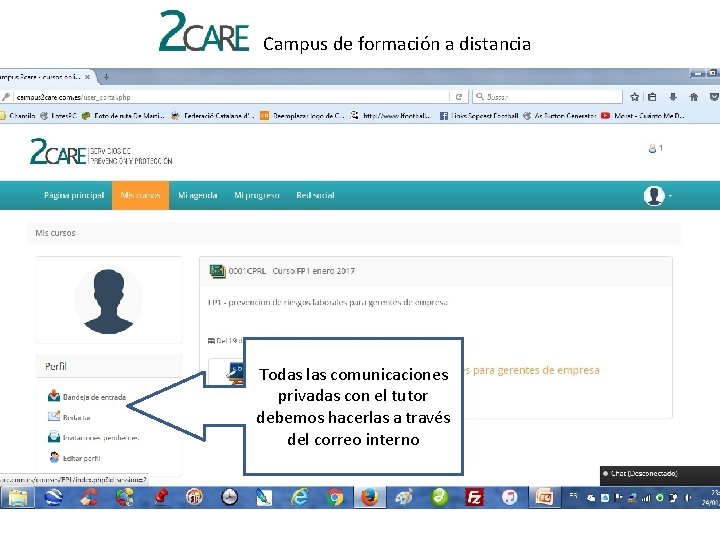Viewport: 720px width, 540px height.
Task: Click the green round app in taskbar
Action: point(439,497)
